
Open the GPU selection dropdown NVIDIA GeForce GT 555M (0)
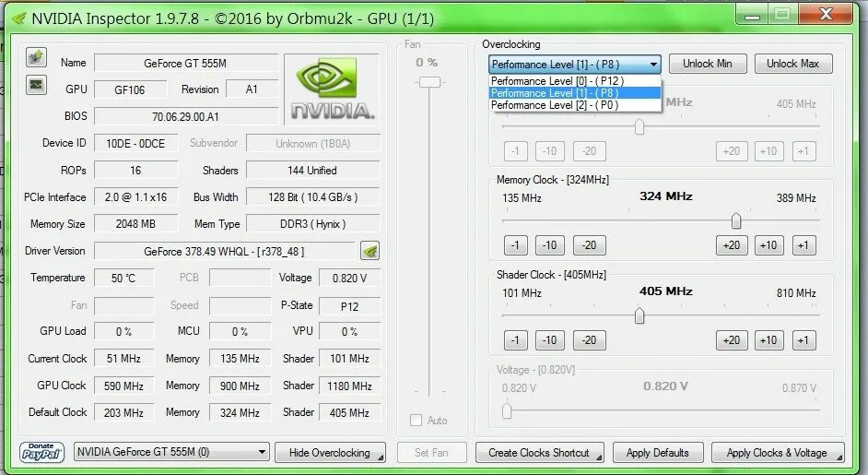tap(171, 452)
